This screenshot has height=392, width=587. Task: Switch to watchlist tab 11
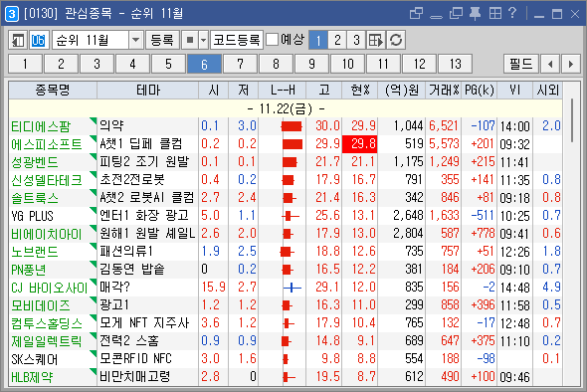coord(383,64)
